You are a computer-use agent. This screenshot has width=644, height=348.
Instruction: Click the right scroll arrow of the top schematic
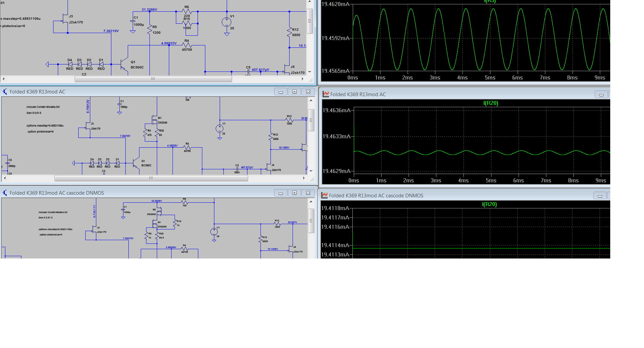(x=303, y=79)
